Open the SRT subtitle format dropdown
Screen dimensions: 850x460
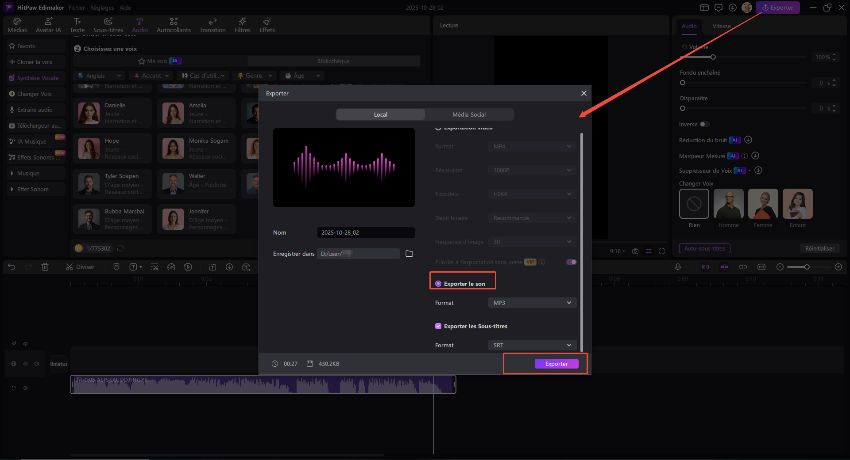coord(532,344)
